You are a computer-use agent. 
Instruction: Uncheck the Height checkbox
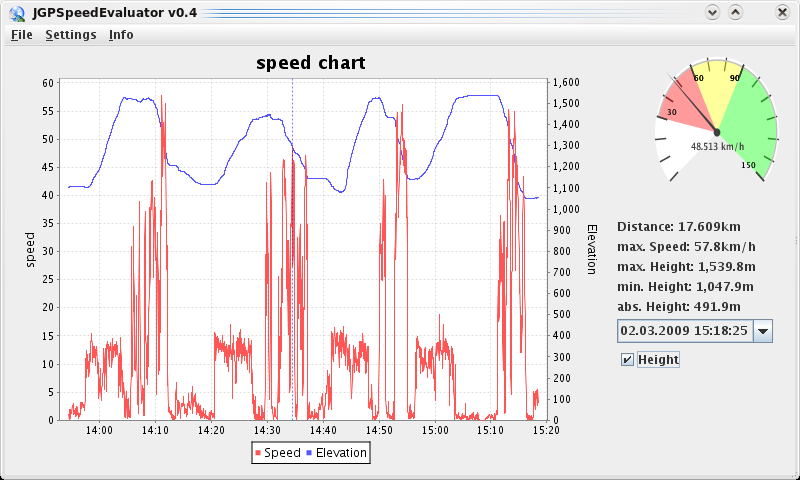coord(627,360)
